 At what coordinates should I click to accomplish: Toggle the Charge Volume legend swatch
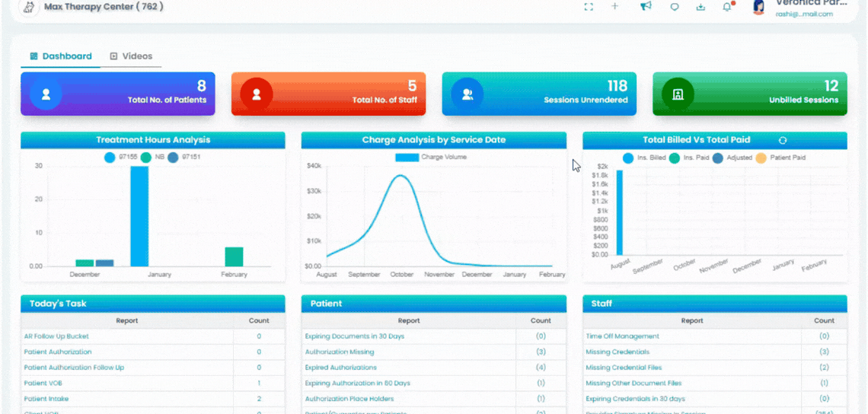[x=407, y=158]
